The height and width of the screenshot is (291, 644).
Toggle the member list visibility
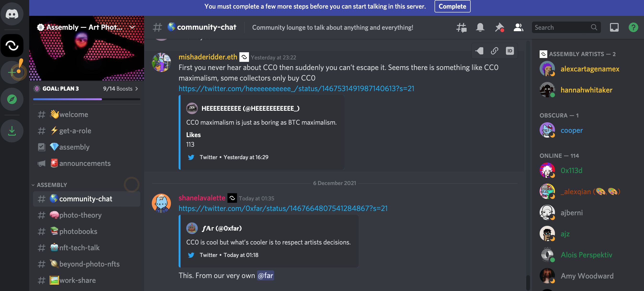click(518, 28)
